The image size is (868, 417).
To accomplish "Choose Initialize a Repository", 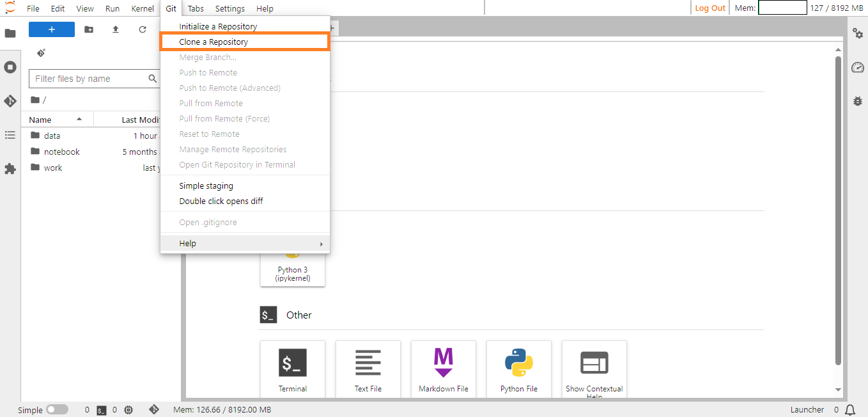I will point(245,26).
